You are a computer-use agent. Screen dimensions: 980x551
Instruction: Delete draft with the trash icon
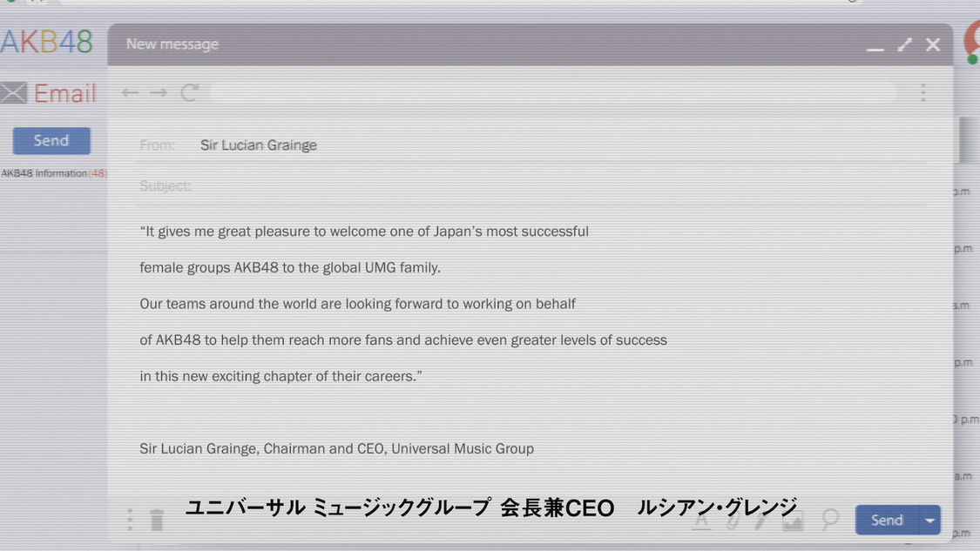pyautogui.click(x=157, y=521)
